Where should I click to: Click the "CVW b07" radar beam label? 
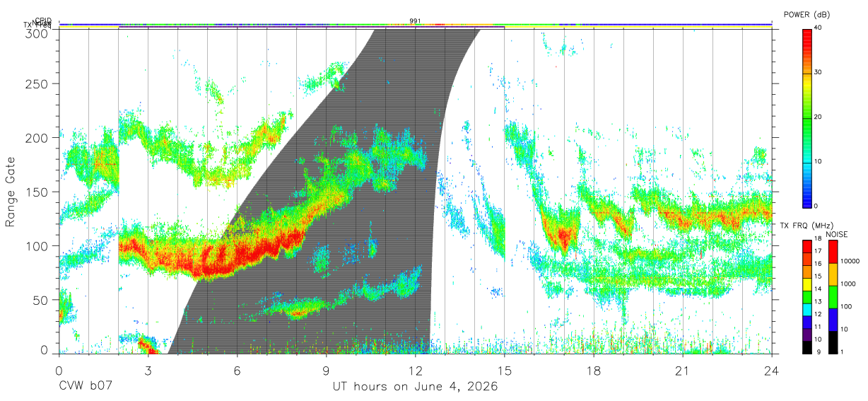[x=84, y=387]
